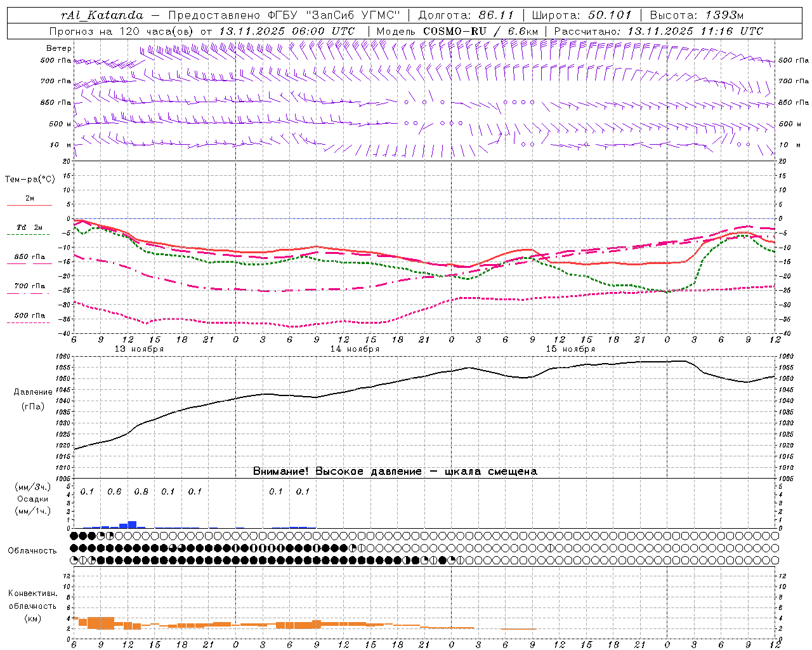Click the "(гПа)" pressure unit label
812x650 pixels.
33,407
